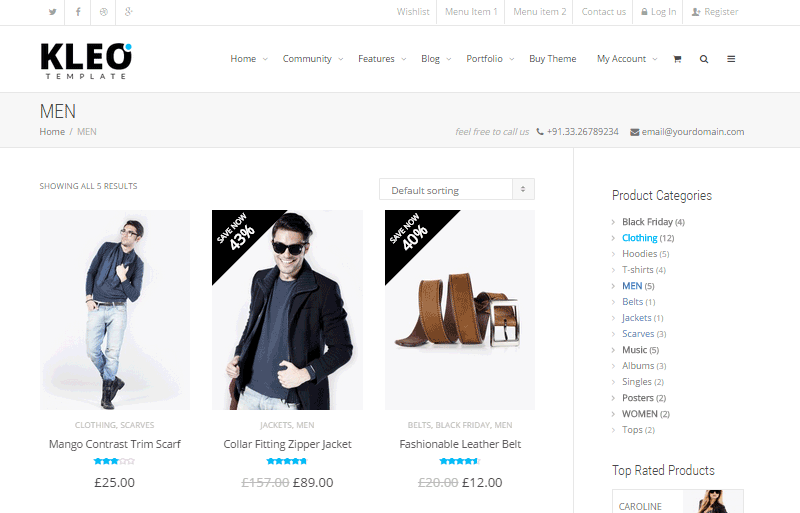Click the KLEO Template logo

(x=86, y=61)
